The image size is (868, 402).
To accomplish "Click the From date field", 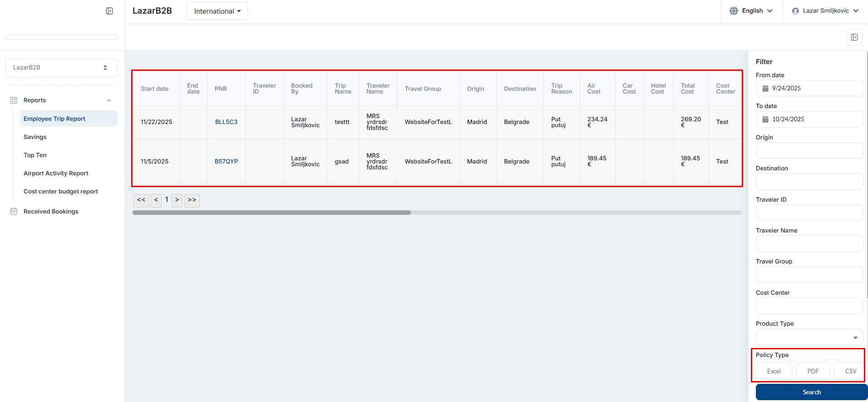I will click(809, 88).
